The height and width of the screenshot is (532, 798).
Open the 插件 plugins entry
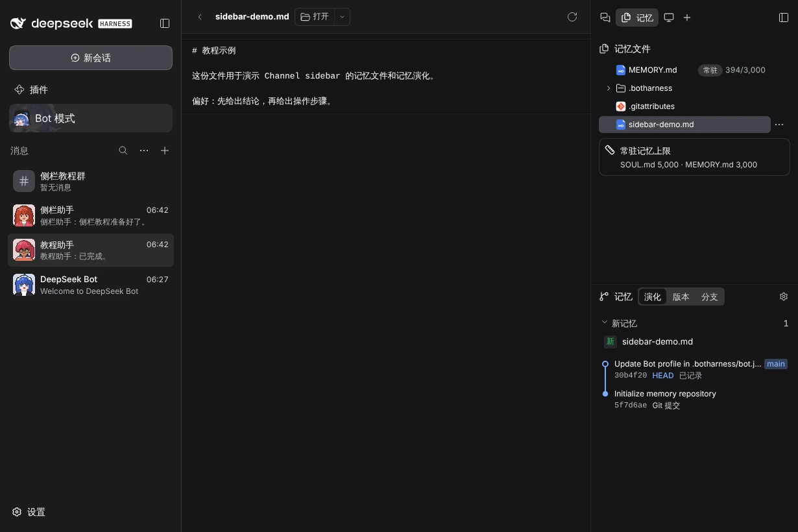(91, 90)
